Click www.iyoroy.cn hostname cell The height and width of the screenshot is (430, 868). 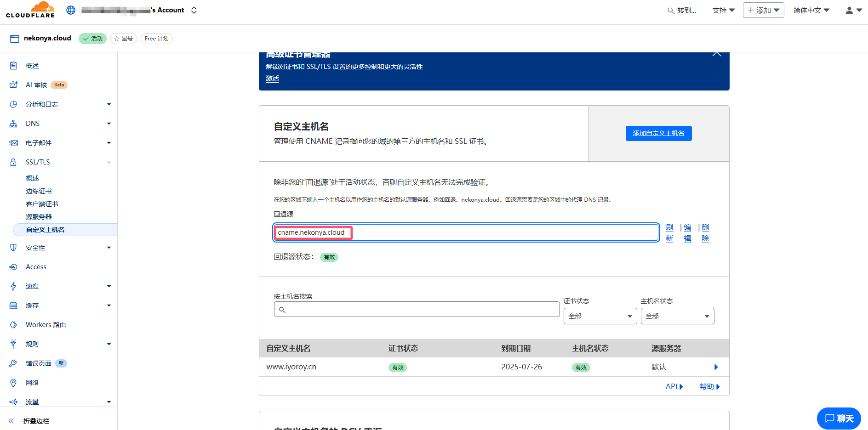coord(291,367)
